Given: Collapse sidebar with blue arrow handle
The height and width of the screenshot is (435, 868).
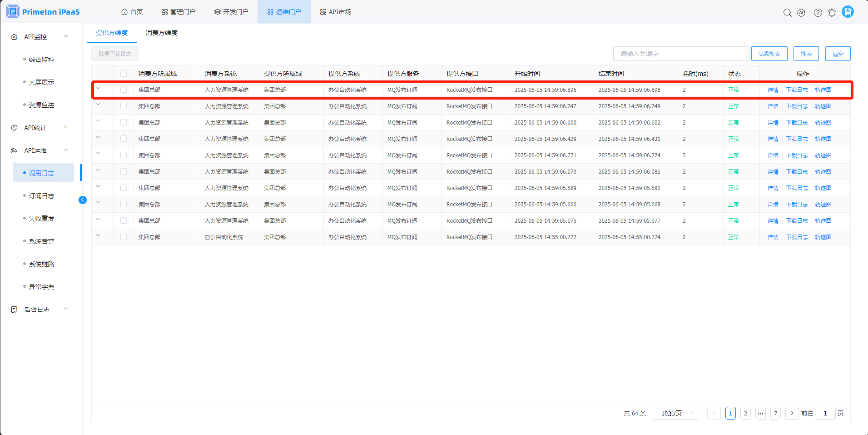Looking at the screenshot, I should 83,200.
